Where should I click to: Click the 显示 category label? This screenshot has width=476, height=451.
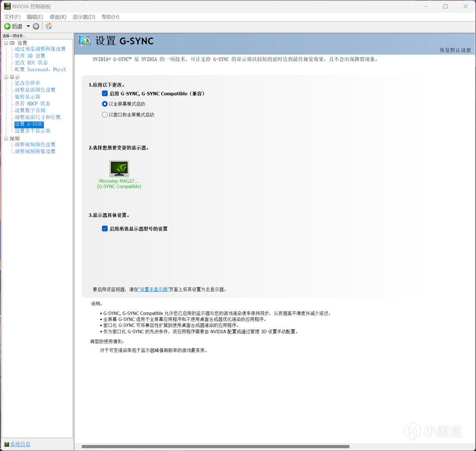(x=15, y=77)
